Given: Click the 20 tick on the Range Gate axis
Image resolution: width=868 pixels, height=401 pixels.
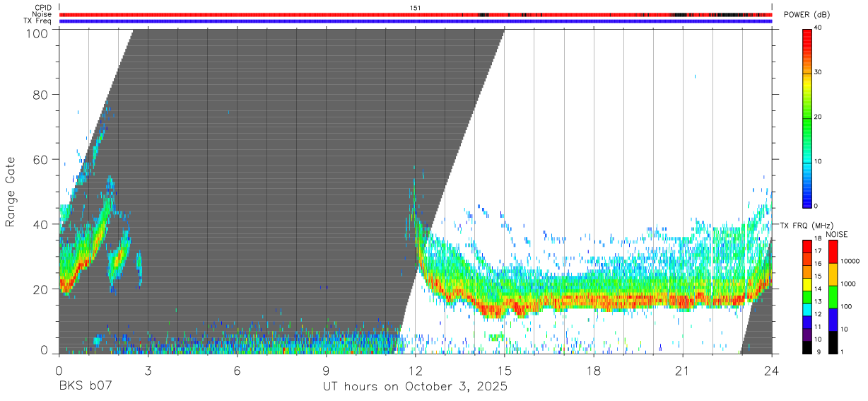Looking at the screenshot, I should point(40,289).
